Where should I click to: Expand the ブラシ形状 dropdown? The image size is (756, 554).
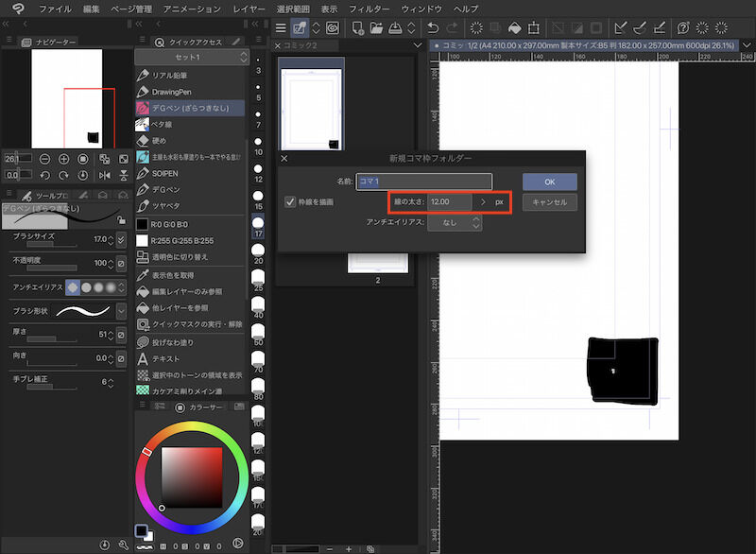tap(121, 311)
